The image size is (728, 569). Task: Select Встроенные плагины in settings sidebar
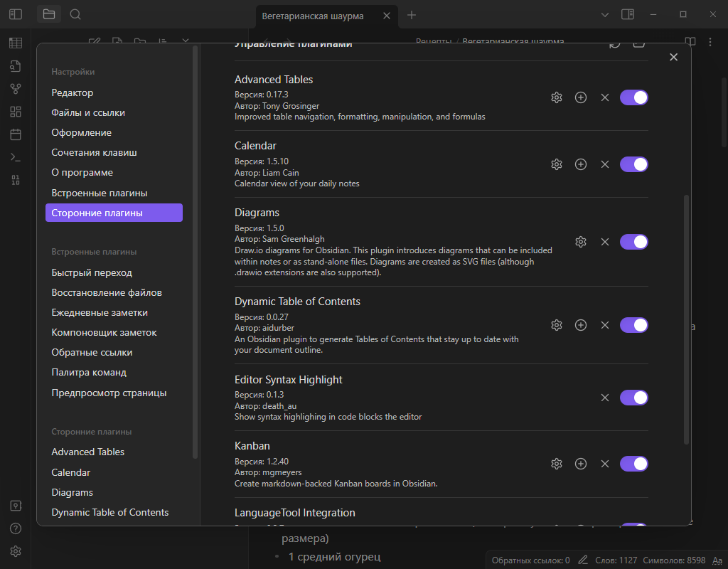coord(114,193)
